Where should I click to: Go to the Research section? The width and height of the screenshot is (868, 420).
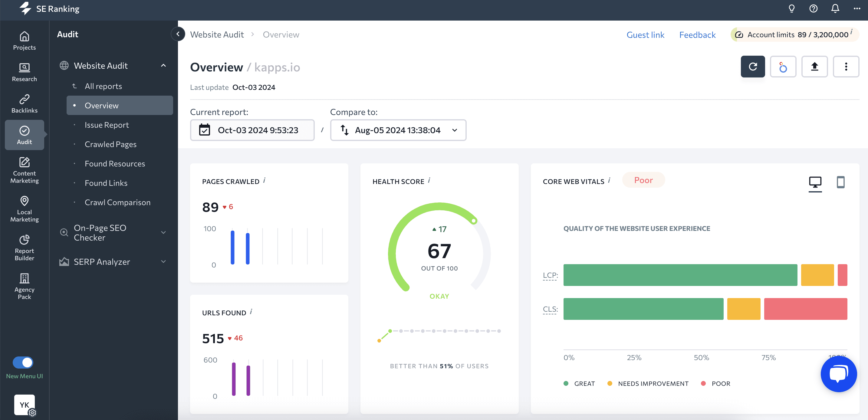(24, 72)
